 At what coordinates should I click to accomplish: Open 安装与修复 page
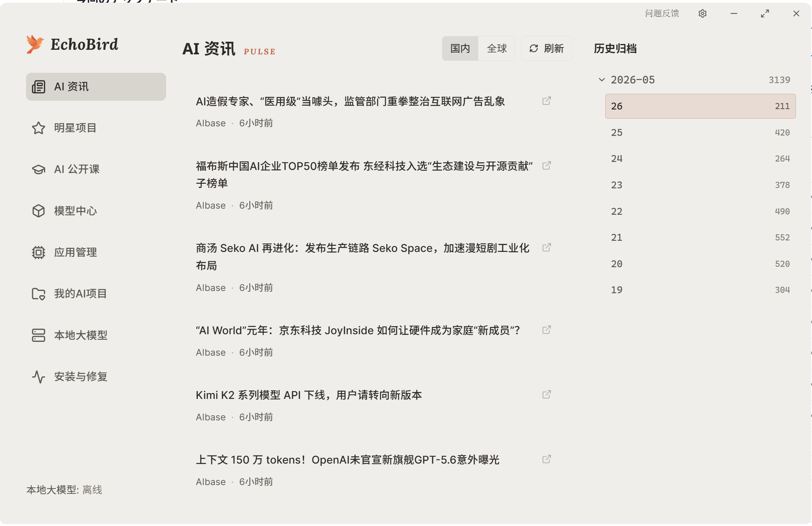click(96, 377)
